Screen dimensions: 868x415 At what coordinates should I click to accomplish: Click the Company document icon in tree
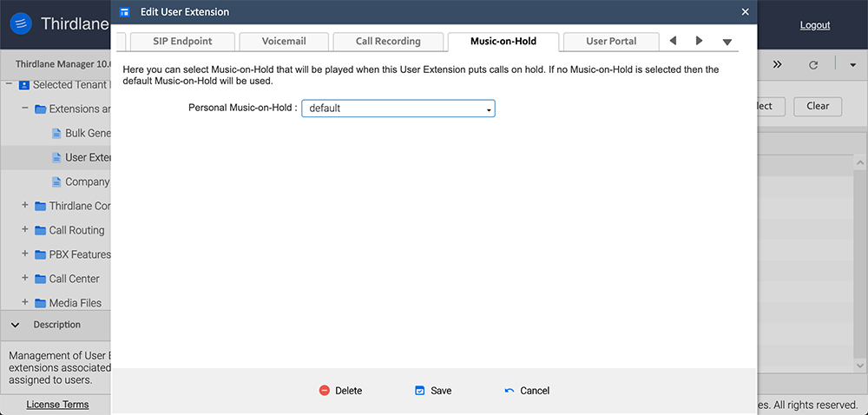point(56,182)
